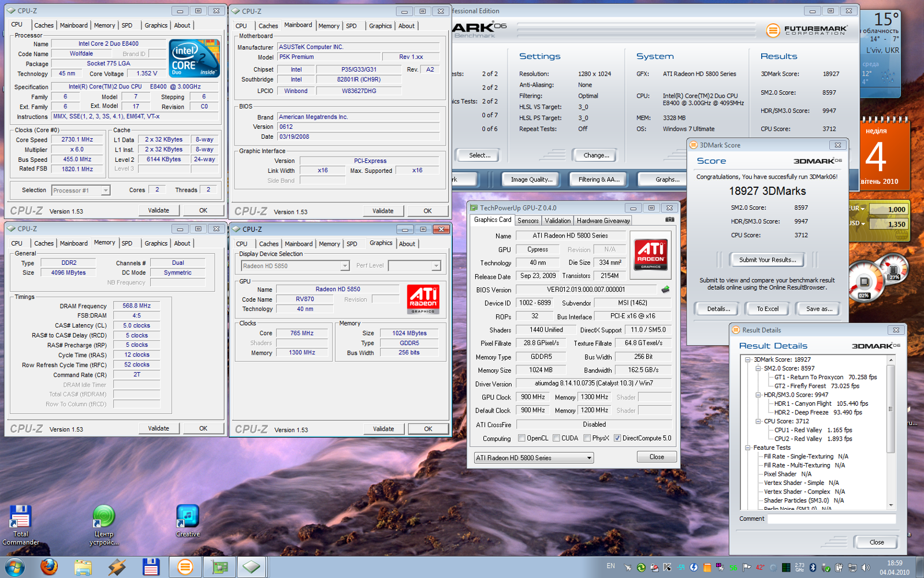Collapse the SM2.0 Score: 8597 node

click(x=758, y=368)
